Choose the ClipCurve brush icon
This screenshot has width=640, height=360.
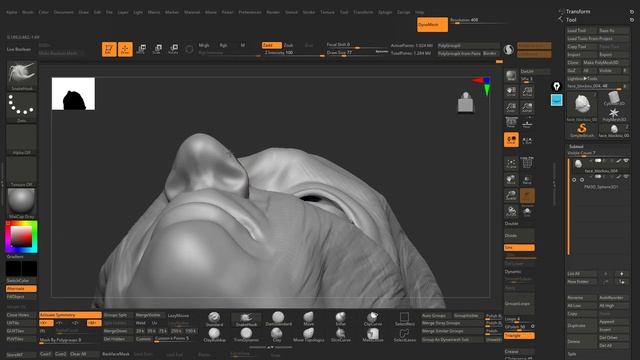373,319
